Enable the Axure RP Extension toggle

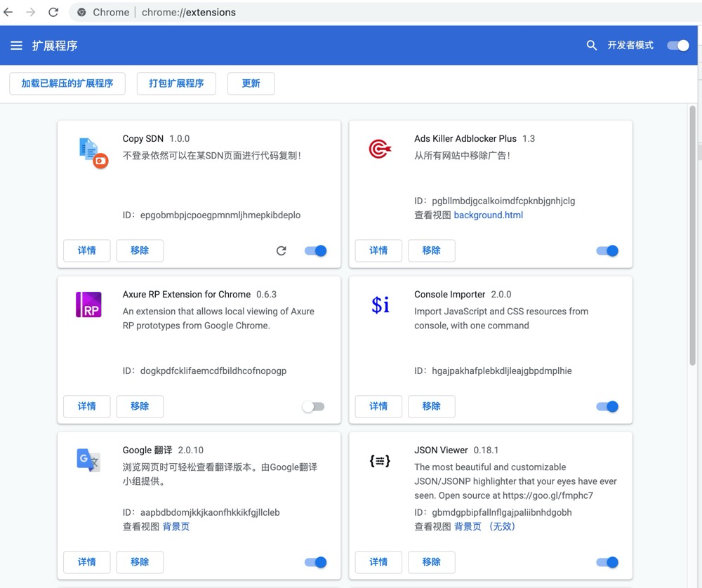(313, 406)
